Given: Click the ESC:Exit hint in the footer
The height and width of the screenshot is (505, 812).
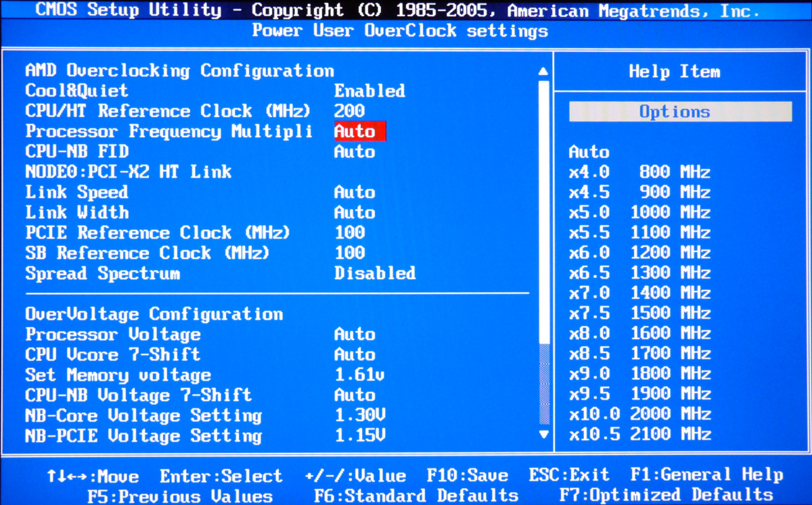Looking at the screenshot, I should pyautogui.click(x=569, y=476).
